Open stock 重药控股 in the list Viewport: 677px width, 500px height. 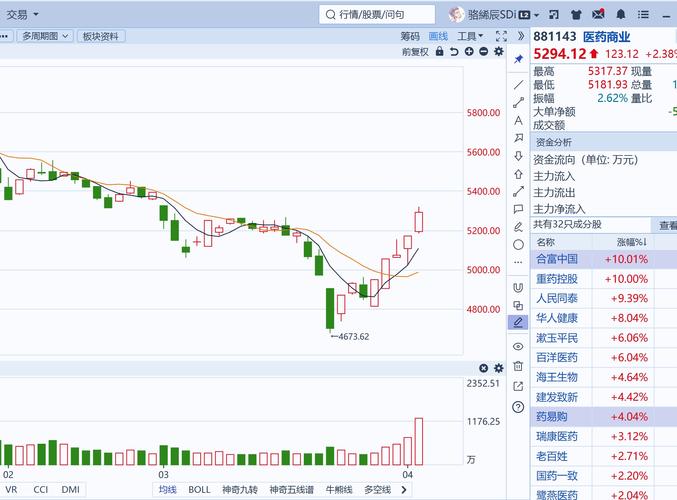coord(557,279)
